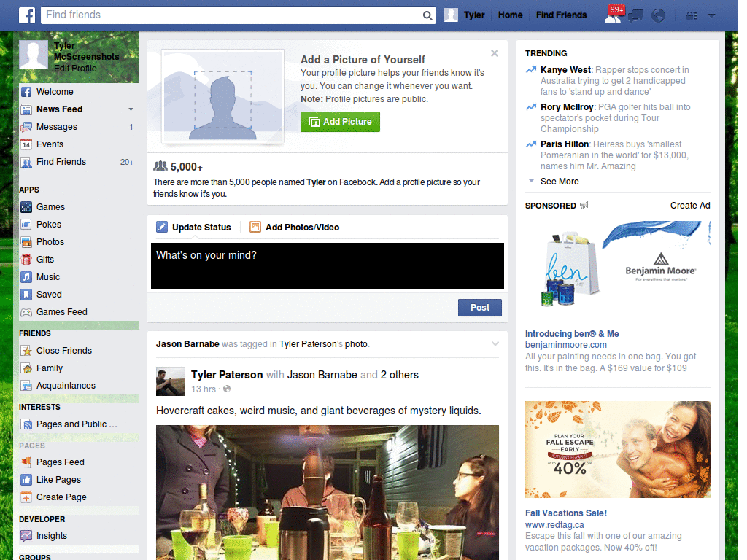The image size is (747, 560).
Task: Click the sponsored megaphone icon
Action: click(x=584, y=205)
